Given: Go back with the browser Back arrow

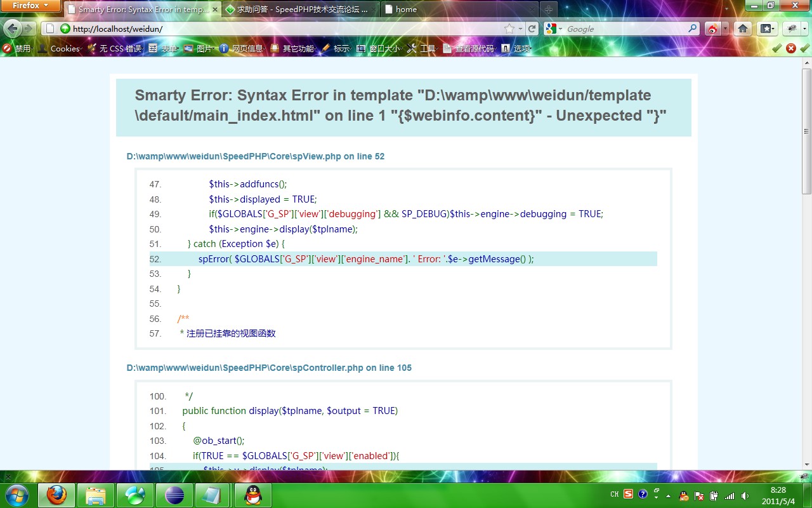Looking at the screenshot, I should [12, 29].
